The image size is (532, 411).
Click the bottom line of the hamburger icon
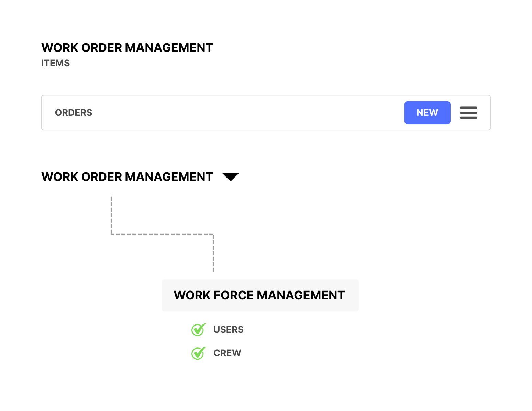(468, 118)
